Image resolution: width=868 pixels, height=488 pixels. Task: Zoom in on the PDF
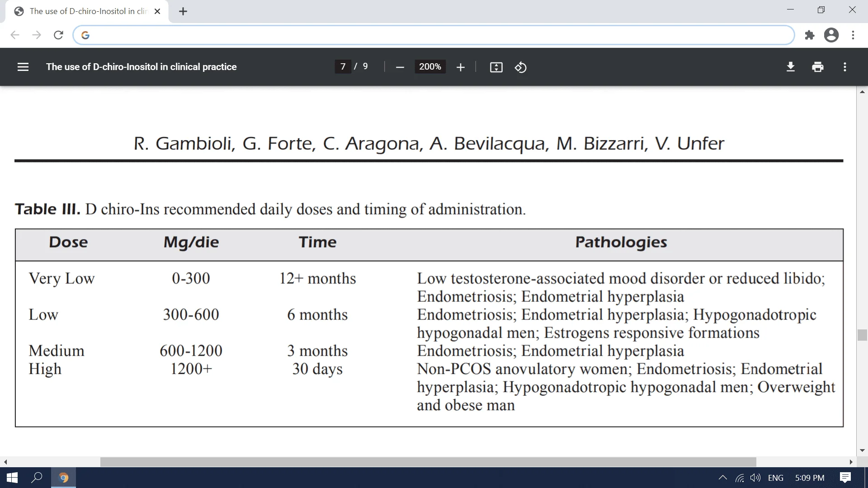point(460,67)
